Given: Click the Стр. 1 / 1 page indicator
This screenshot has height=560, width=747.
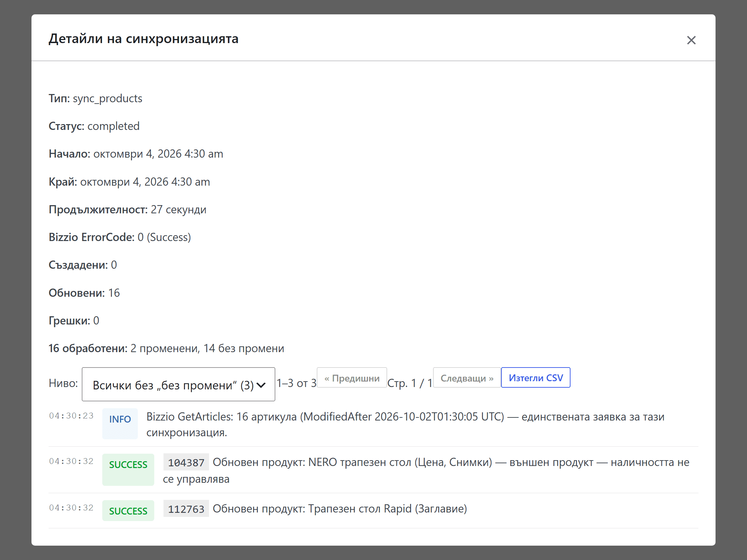Looking at the screenshot, I should click(x=410, y=383).
